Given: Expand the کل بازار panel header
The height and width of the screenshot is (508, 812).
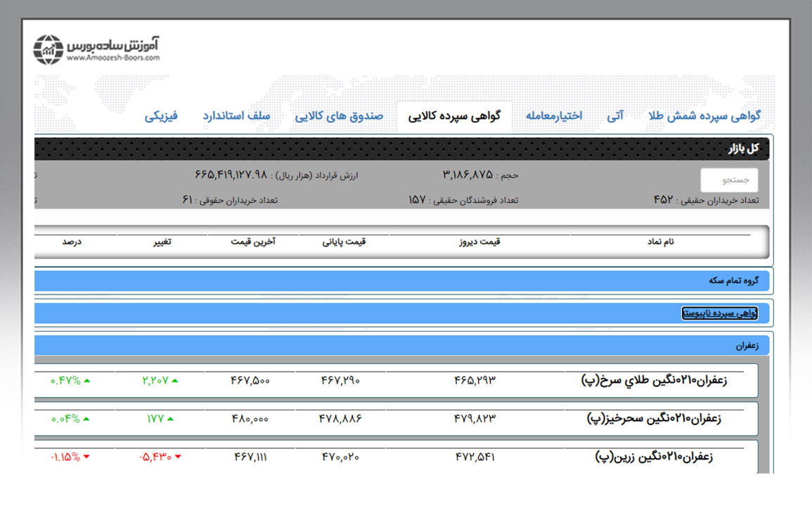Looking at the screenshot, I should point(743,149).
